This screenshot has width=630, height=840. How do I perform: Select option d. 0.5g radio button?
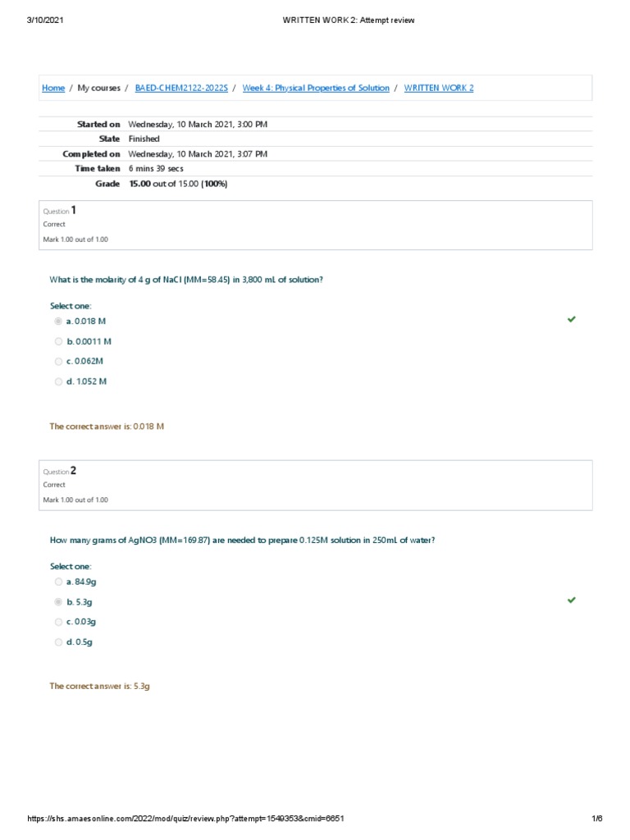[58, 641]
